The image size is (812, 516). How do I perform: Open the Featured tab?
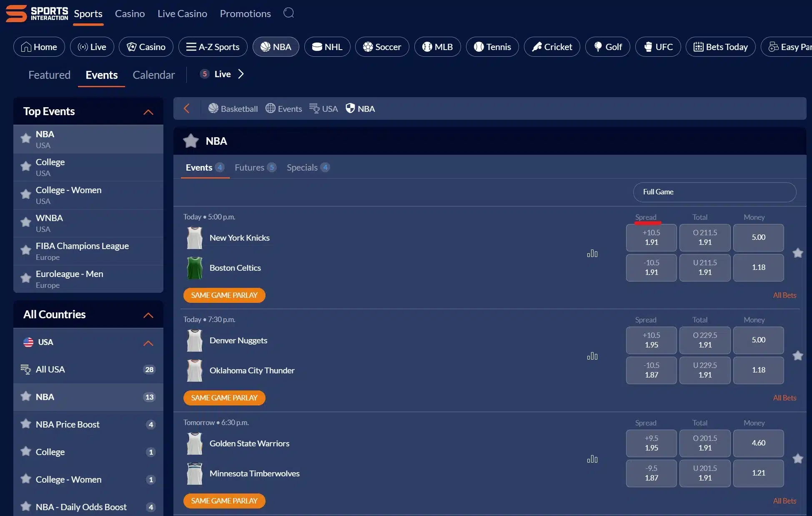pyautogui.click(x=50, y=75)
